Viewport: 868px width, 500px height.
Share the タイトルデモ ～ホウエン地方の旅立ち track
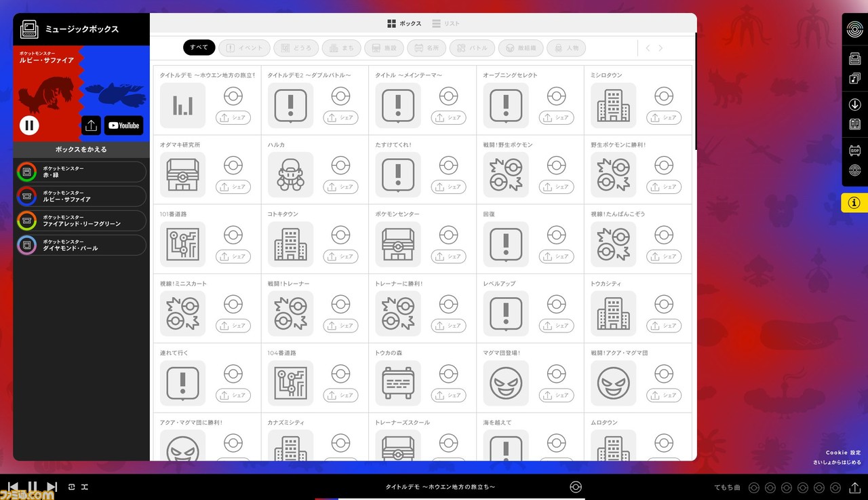click(x=233, y=118)
